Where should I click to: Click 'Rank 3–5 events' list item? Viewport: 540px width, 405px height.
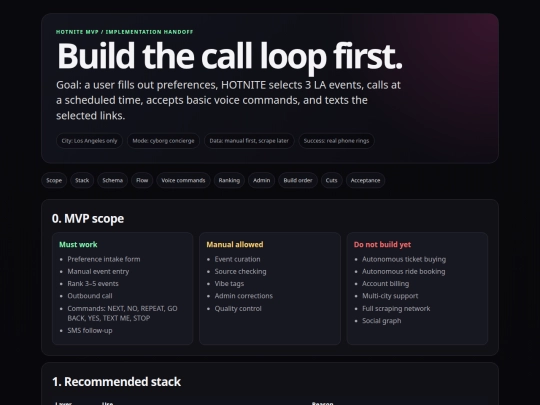tap(93, 284)
